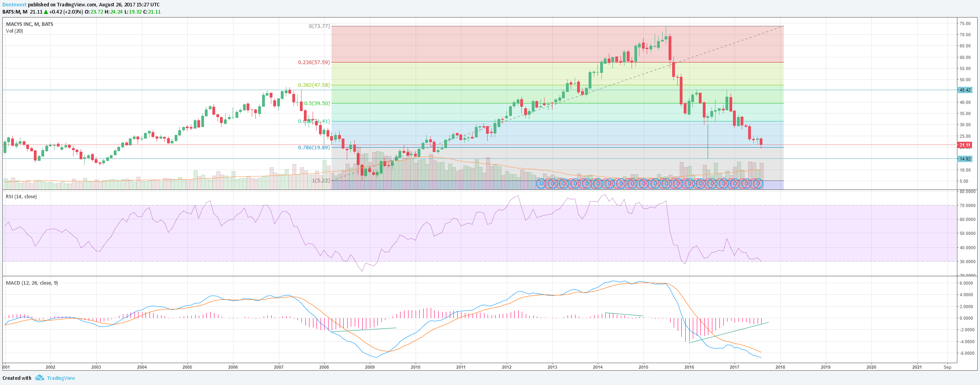Click the 0.382(47.58) Fibonacci level label

pyautogui.click(x=314, y=85)
